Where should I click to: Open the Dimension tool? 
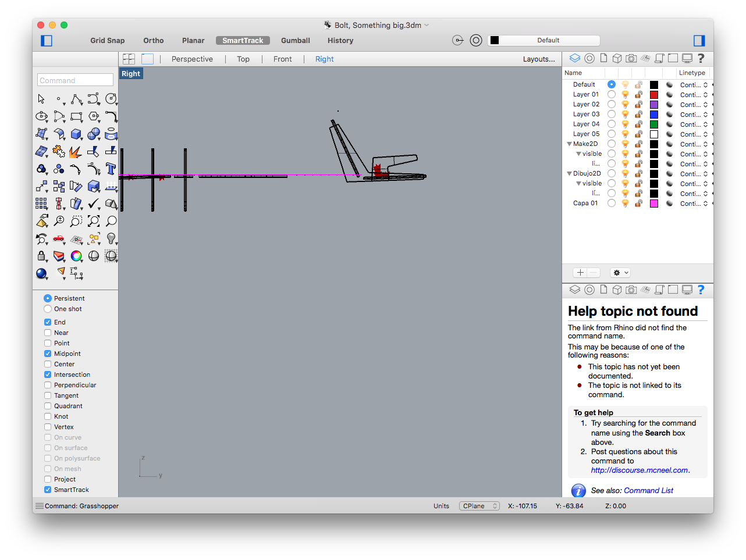tap(76, 273)
